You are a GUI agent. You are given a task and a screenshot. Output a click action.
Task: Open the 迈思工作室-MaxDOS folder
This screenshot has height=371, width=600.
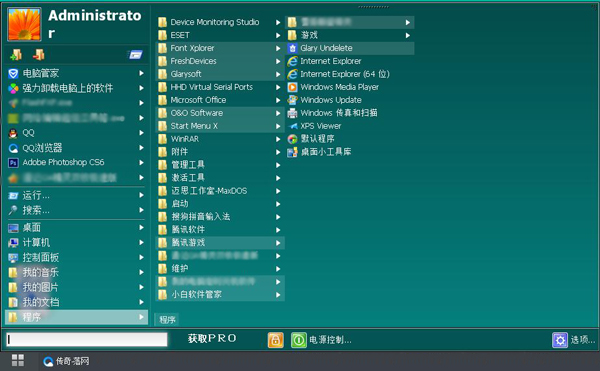[x=220, y=191]
